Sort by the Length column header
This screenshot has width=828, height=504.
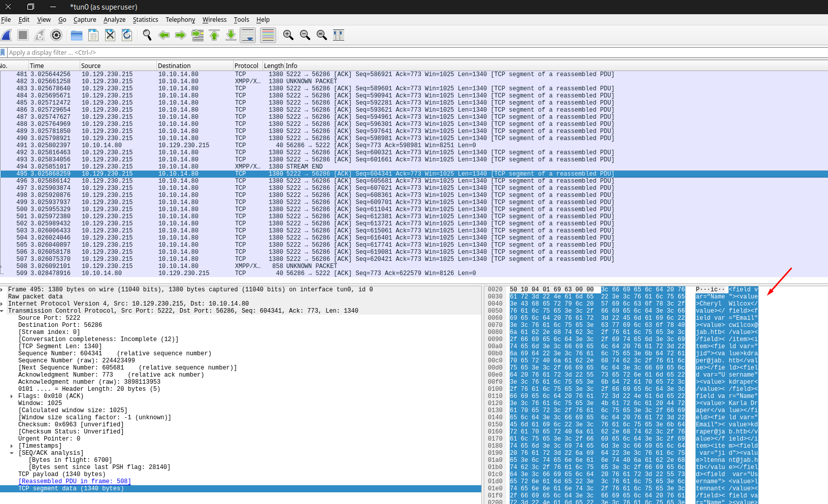274,66
